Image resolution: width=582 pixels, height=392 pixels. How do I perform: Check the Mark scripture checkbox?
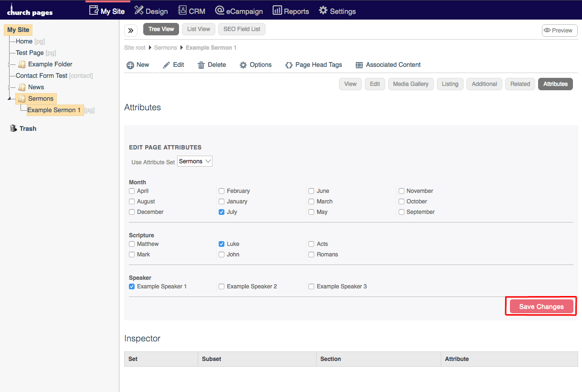click(x=132, y=254)
